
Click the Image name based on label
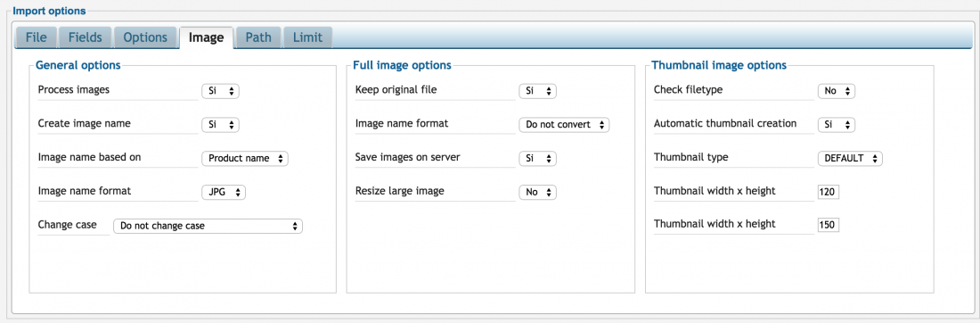pos(89,157)
